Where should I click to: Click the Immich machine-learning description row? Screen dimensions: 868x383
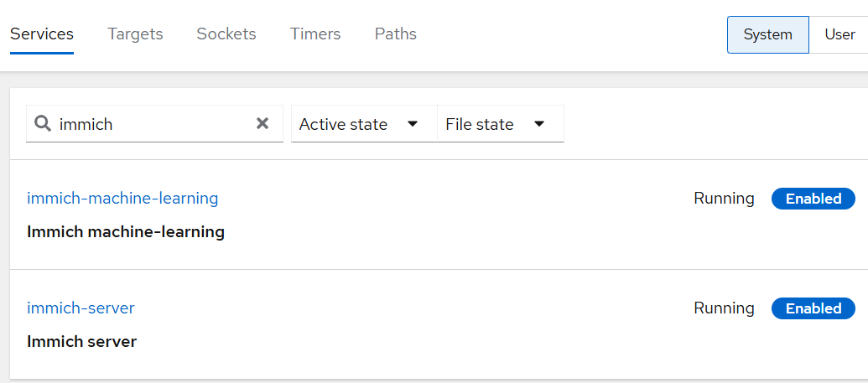click(126, 232)
